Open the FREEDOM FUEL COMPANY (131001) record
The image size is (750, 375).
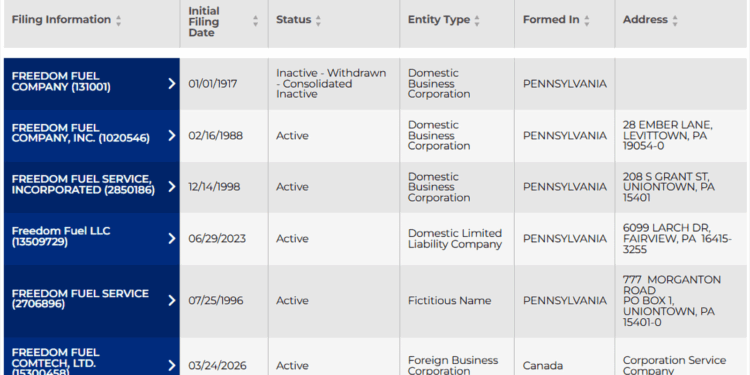(61, 81)
